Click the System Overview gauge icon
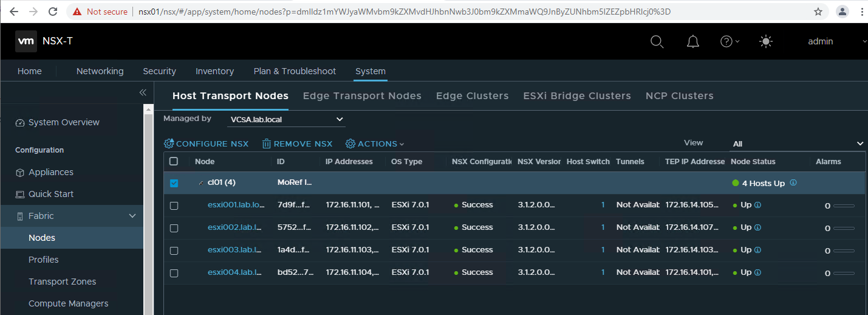868x315 pixels. pos(20,123)
